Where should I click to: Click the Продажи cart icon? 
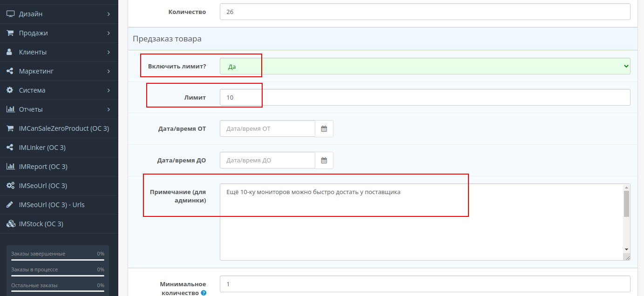(x=10, y=33)
